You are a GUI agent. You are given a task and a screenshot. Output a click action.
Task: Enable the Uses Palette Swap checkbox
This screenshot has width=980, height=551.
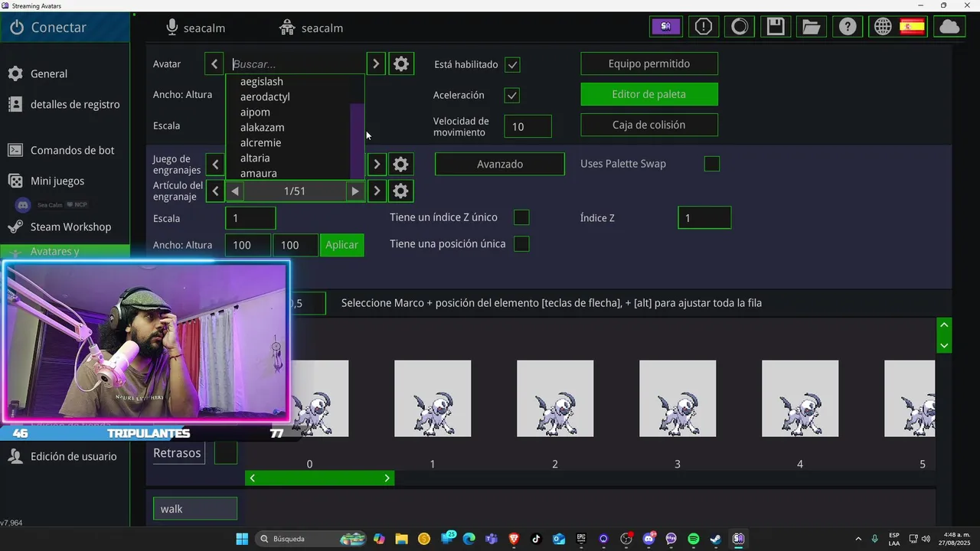(712, 164)
